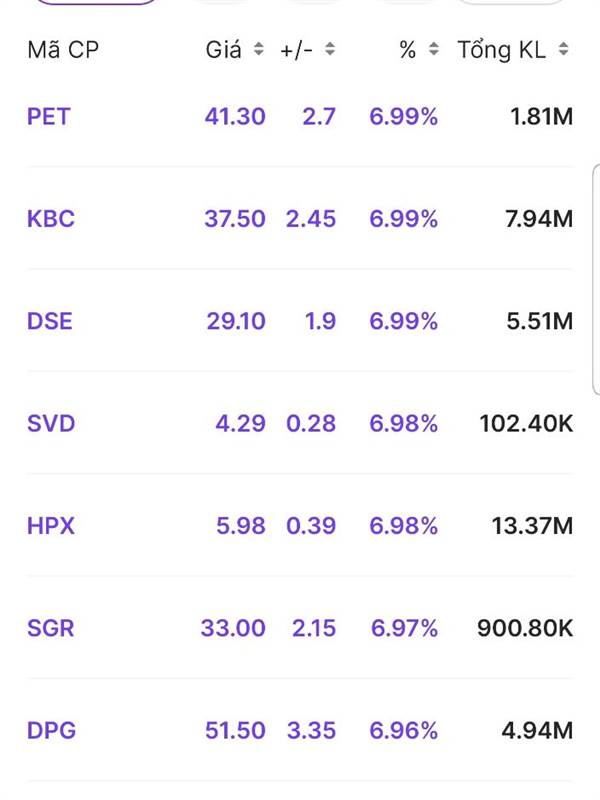Click the Mã CP column header

tap(63, 50)
